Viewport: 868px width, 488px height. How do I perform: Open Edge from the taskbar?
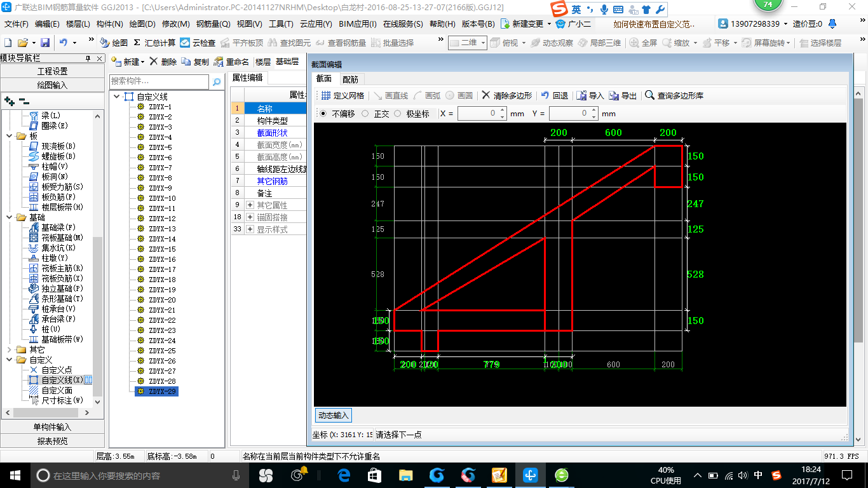point(344,475)
